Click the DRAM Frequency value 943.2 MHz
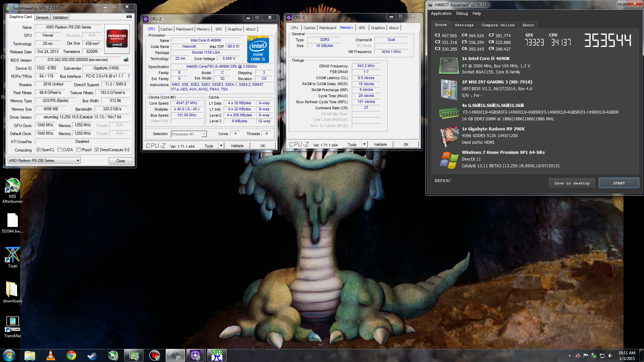The width and height of the screenshot is (644, 362). pyautogui.click(x=366, y=66)
